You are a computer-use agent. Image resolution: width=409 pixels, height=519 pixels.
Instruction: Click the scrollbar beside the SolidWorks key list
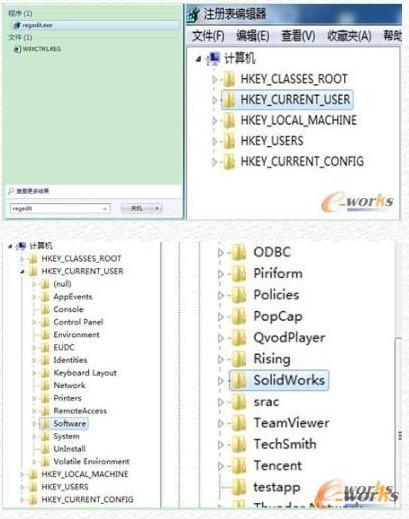[400, 422]
